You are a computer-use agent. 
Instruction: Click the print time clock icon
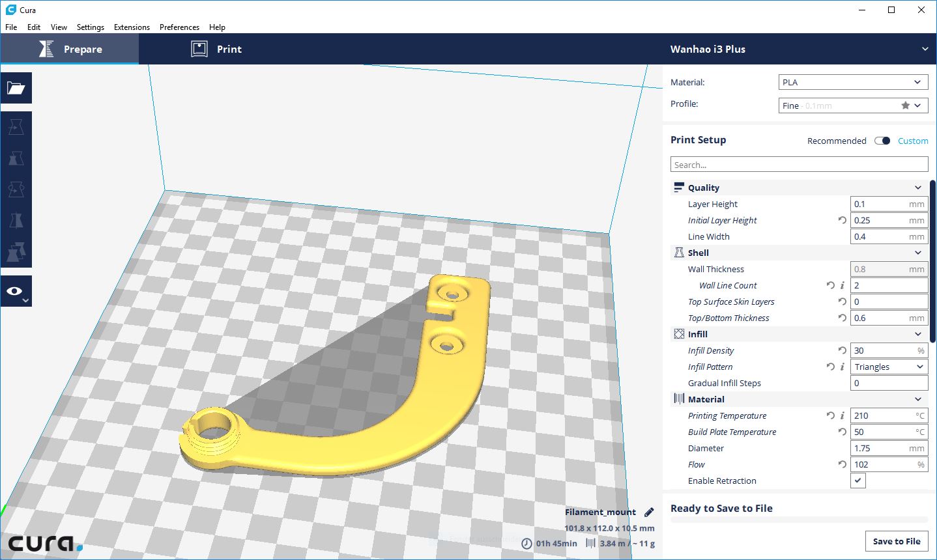[527, 543]
